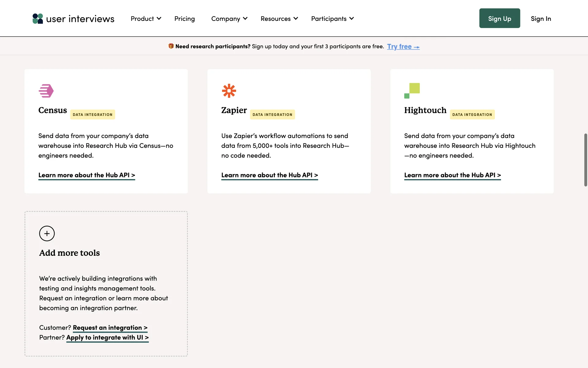
Task: Open Census Learn more about Hub API link
Action: [x=87, y=175]
